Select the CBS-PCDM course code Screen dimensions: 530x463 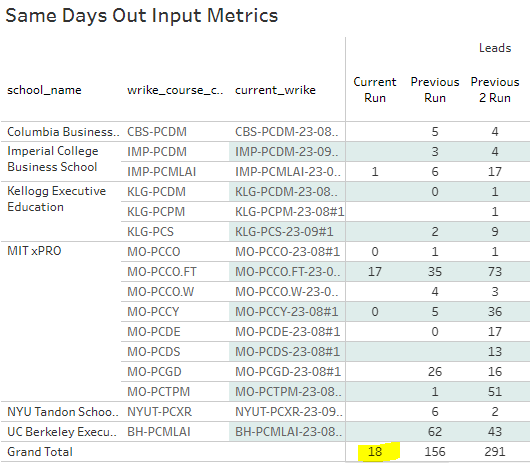(157, 131)
